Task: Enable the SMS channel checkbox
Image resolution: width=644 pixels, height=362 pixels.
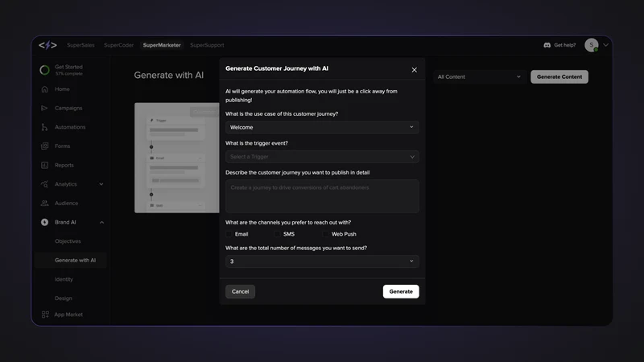Action: click(x=277, y=234)
